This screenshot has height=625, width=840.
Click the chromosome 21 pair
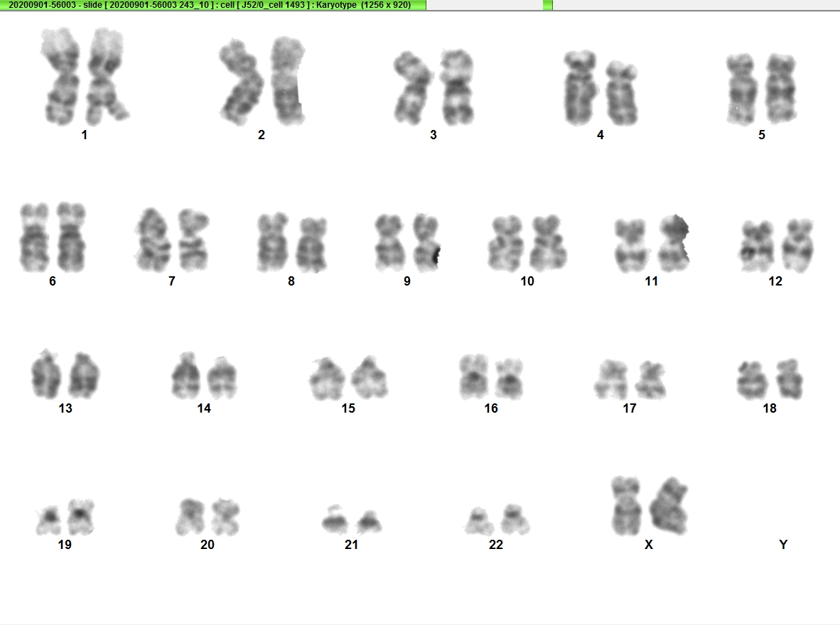tap(352, 519)
